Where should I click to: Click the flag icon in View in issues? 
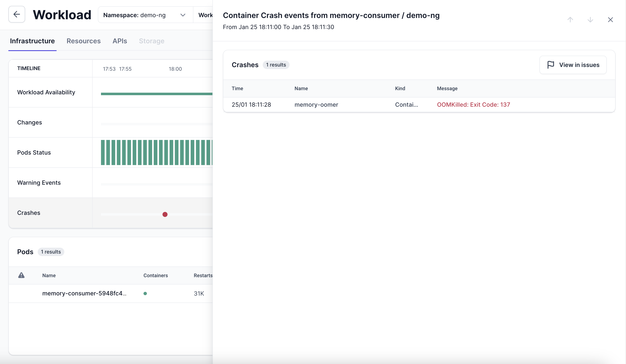point(551,65)
